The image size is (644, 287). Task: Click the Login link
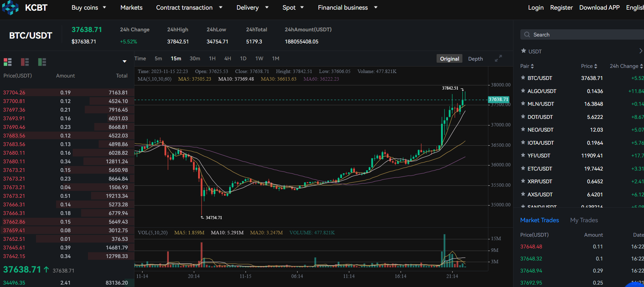(536, 8)
